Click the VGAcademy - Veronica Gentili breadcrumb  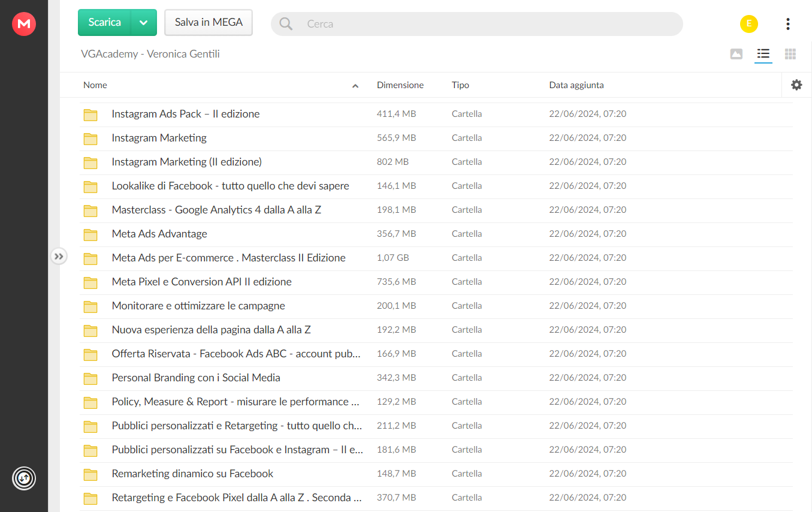pyautogui.click(x=150, y=54)
